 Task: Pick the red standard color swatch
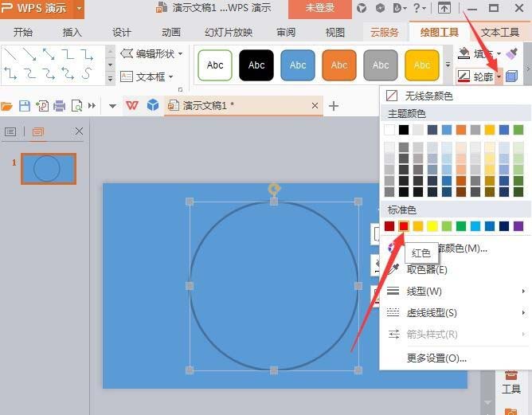404,226
